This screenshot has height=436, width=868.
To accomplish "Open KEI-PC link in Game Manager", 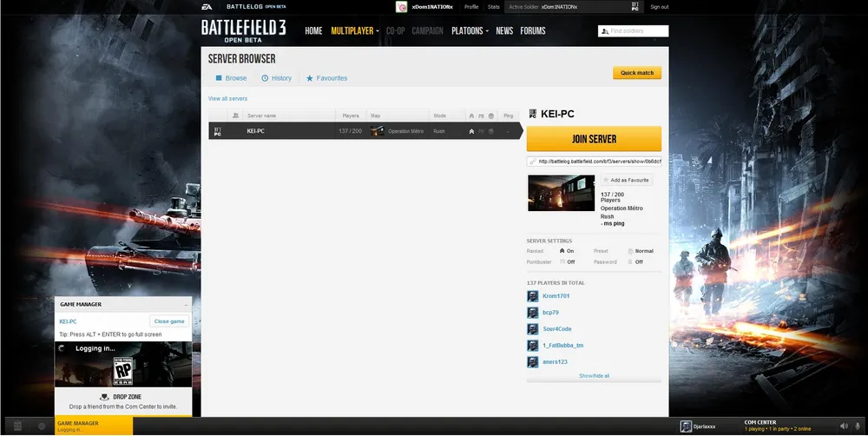I will [68, 321].
